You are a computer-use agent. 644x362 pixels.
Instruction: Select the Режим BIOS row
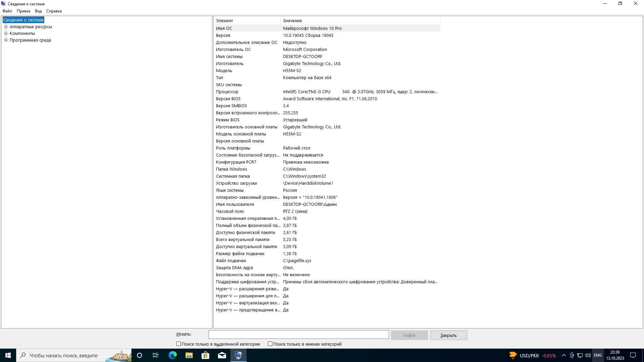click(327, 120)
